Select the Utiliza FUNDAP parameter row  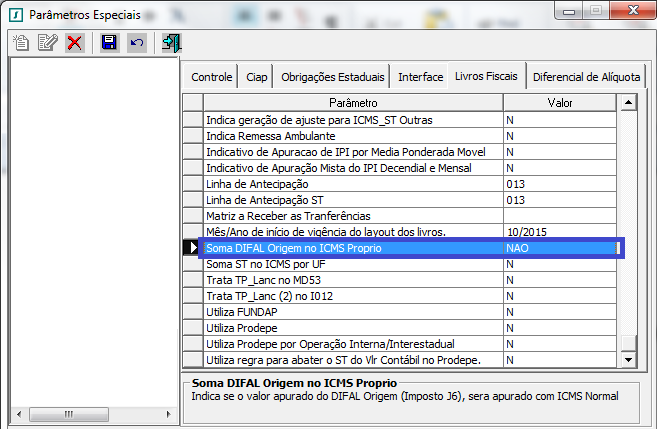coord(352,312)
